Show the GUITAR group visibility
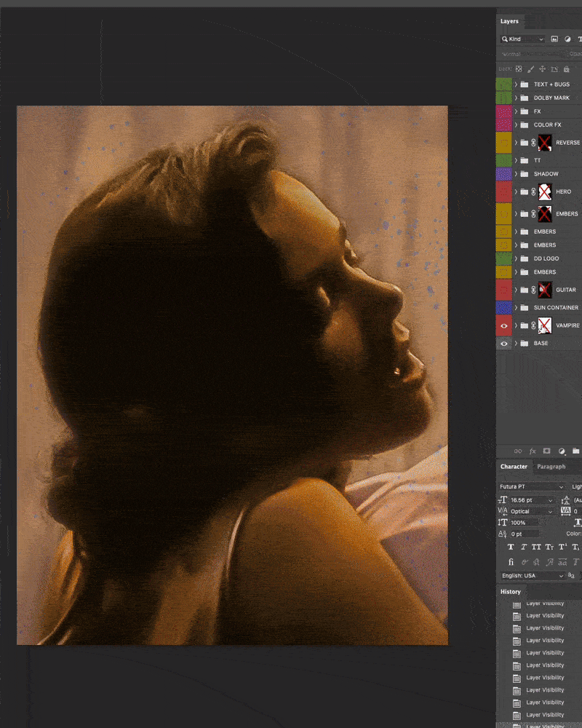Image resolution: width=582 pixels, height=728 pixels. point(503,290)
